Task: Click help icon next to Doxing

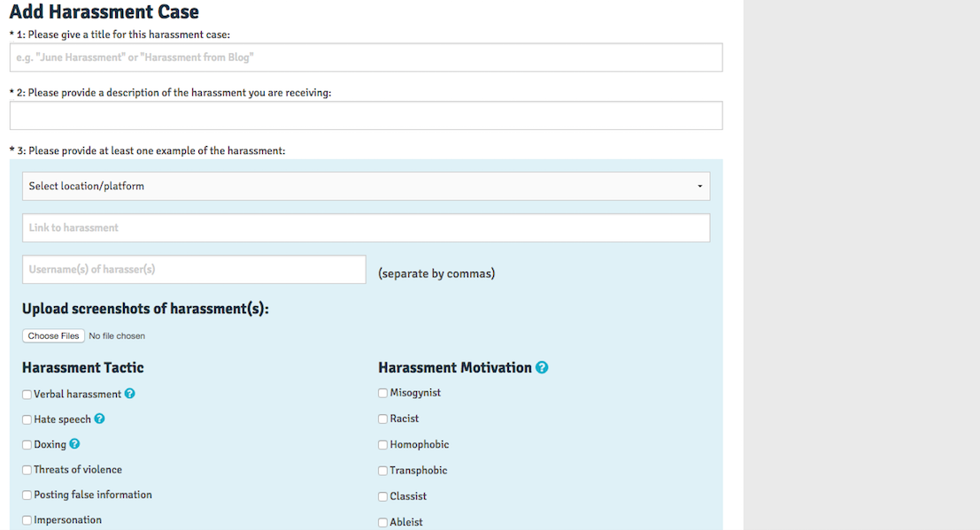Action: [74, 444]
